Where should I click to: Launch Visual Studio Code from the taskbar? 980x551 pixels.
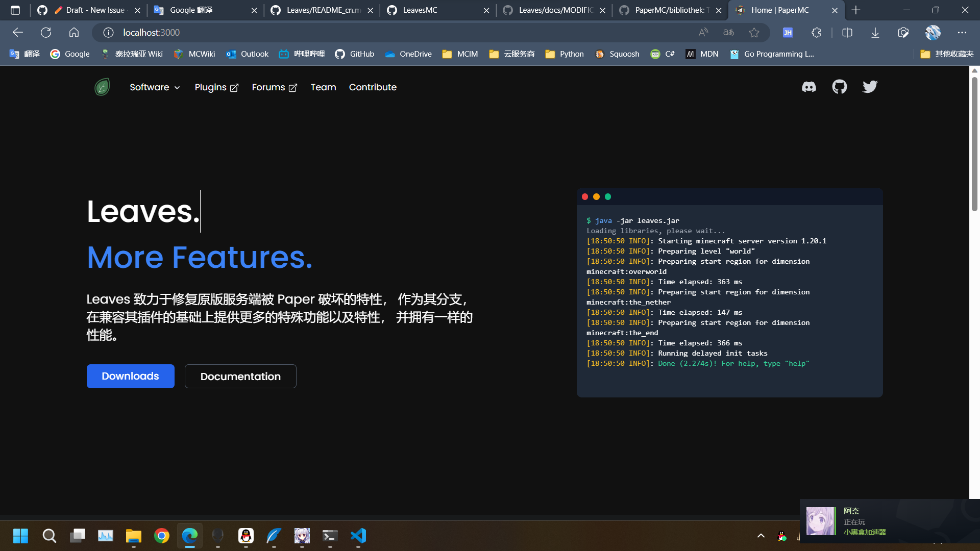pos(358,536)
